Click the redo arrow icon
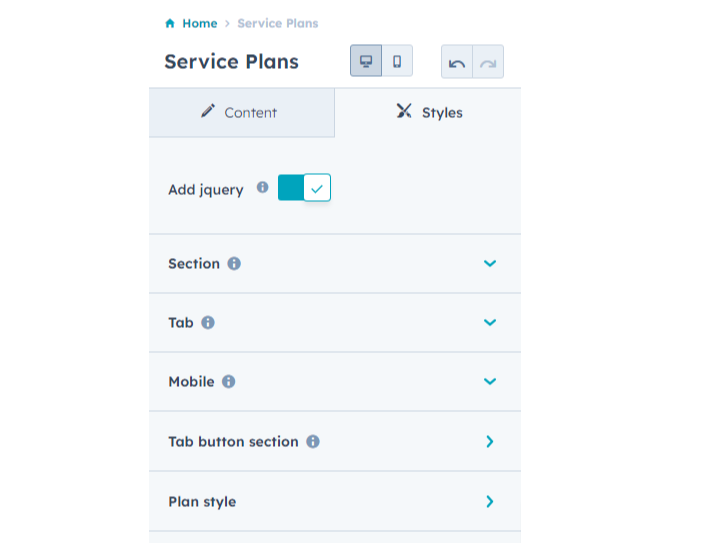Viewport: 724px width, 543px height. coord(488,62)
